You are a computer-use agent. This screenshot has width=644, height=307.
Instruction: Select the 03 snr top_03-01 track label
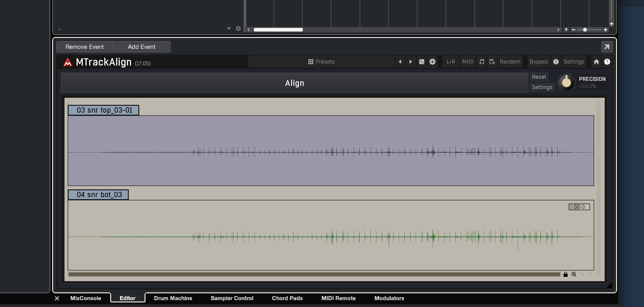pyautogui.click(x=104, y=110)
